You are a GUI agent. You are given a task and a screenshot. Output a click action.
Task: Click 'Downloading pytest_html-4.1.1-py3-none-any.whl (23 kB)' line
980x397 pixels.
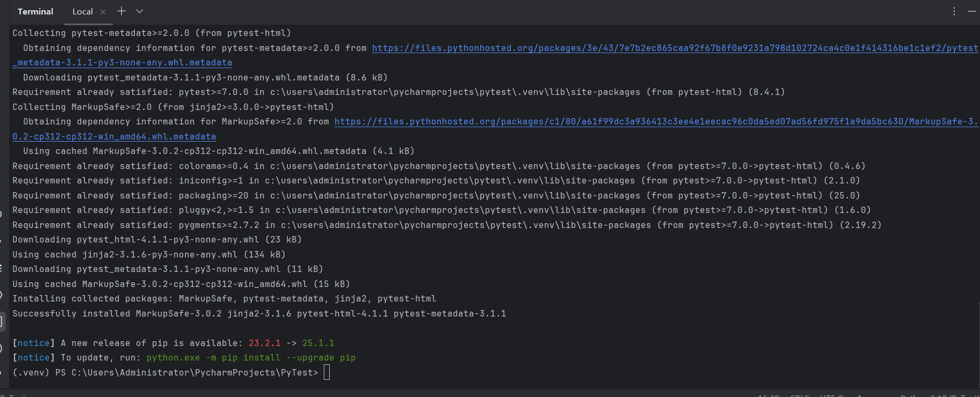point(157,240)
